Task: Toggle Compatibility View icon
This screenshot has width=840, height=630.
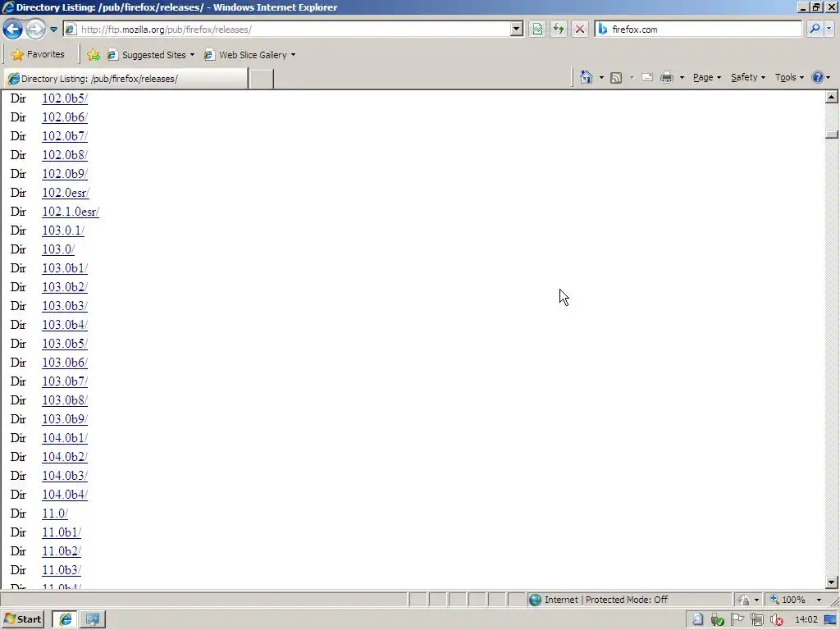Action: pyautogui.click(x=537, y=30)
